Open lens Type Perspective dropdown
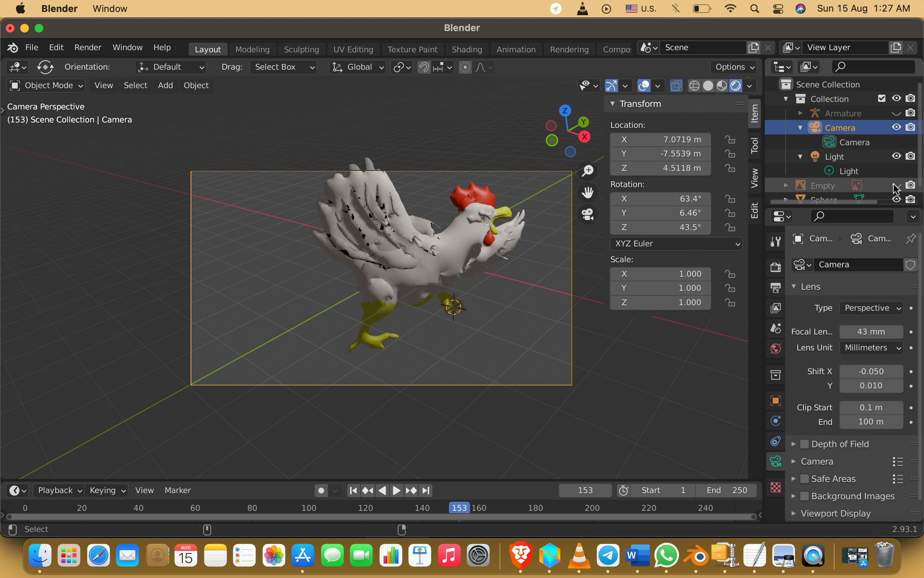Image resolution: width=924 pixels, height=578 pixels. coord(871,308)
